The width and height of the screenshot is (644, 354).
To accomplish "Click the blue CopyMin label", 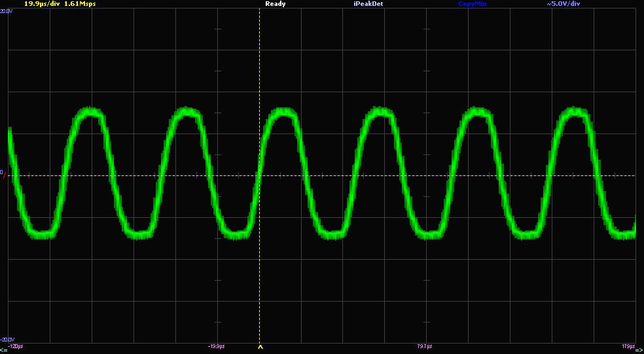I will pos(472,4).
